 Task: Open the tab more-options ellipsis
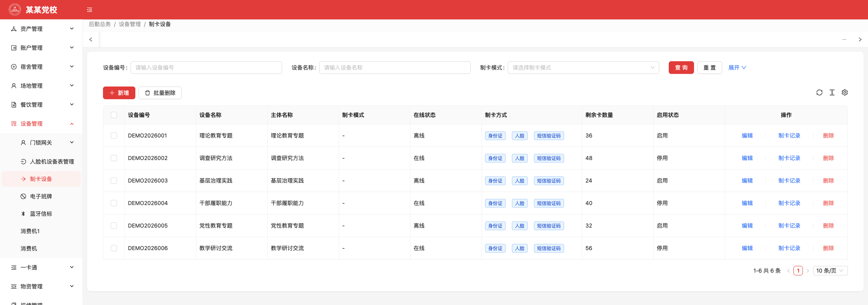click(x=844, y=40)
